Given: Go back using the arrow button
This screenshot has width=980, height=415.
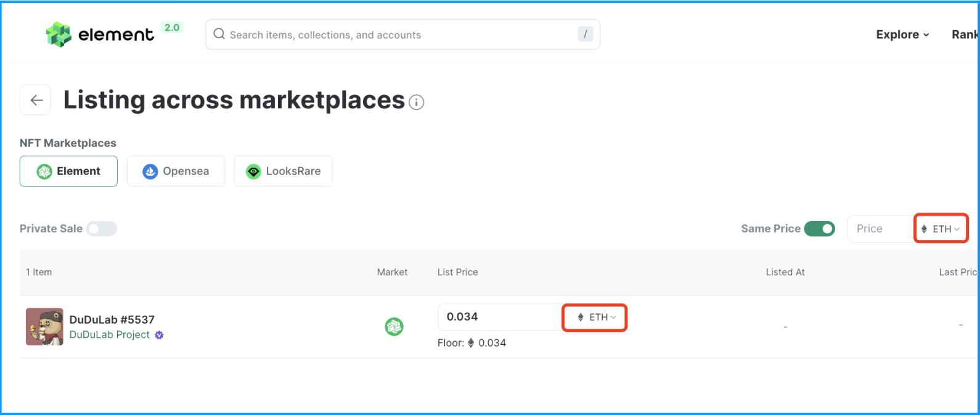Looking at the screenshot, I should coord(36,100).
